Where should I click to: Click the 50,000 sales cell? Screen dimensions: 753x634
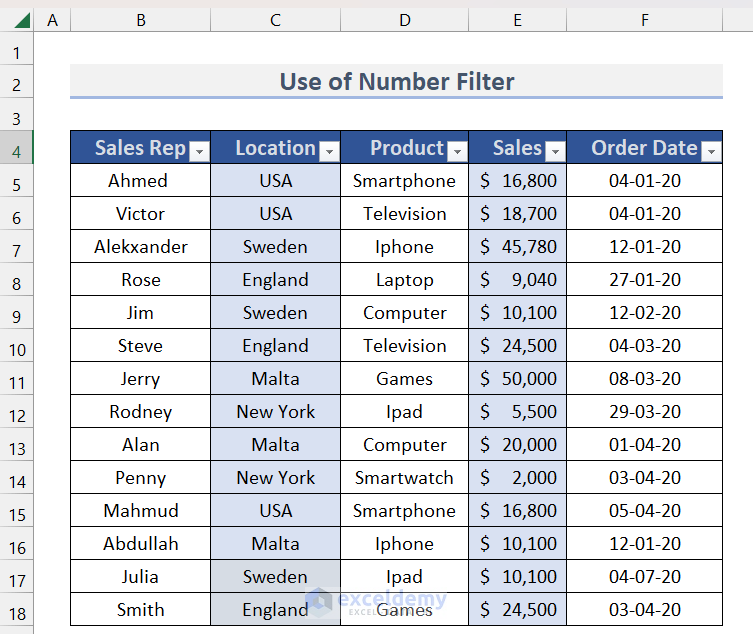coord(517,379)
